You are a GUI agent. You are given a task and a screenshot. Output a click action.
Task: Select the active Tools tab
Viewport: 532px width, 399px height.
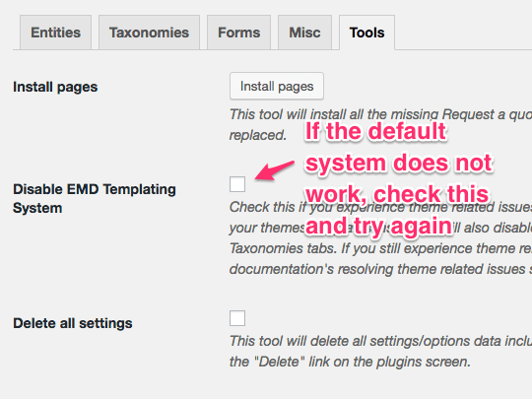(x=366, y=33)
